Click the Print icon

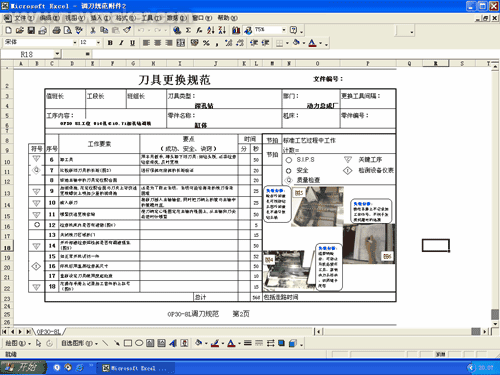(56, 30)
